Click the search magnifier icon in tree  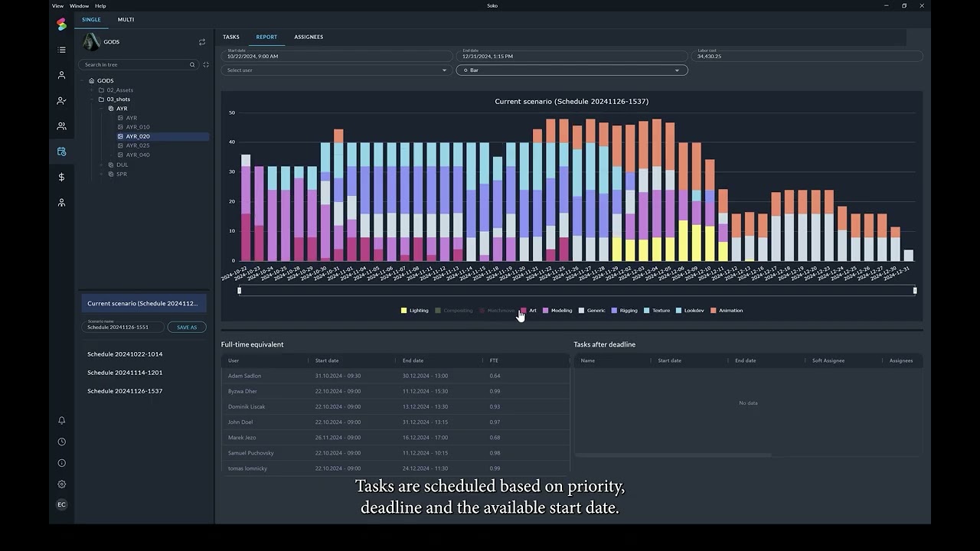192,64
